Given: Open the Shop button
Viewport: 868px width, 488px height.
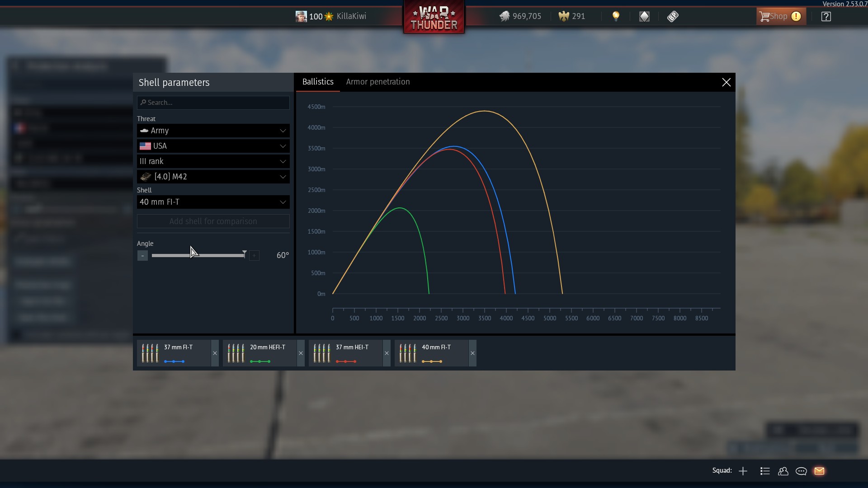Looking at the screenshot, I should click(x=780, y=17).
